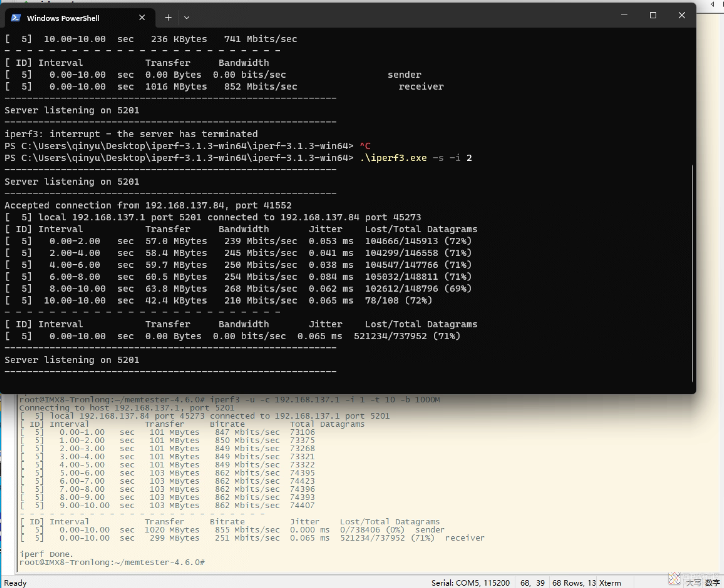The height and width of the screenshot is (588, 724).
Task: Click "0.053 ms" jitter value
Action: coord(331,241)
